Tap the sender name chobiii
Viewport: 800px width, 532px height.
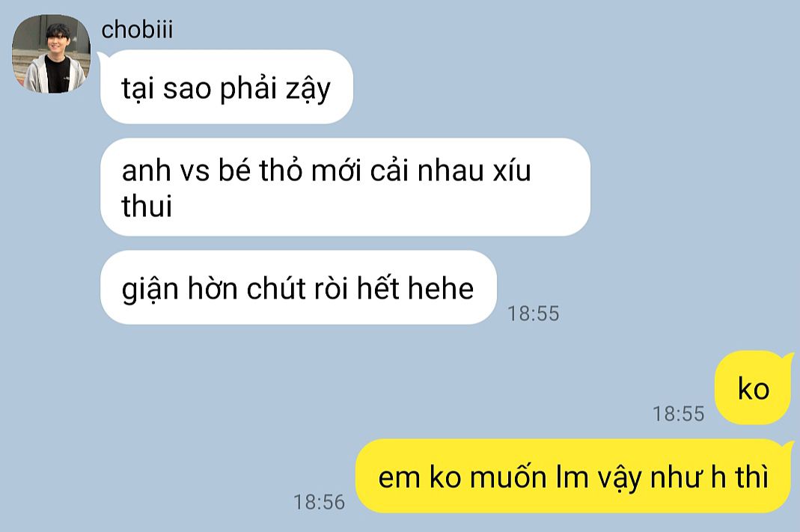pos(137,29)
